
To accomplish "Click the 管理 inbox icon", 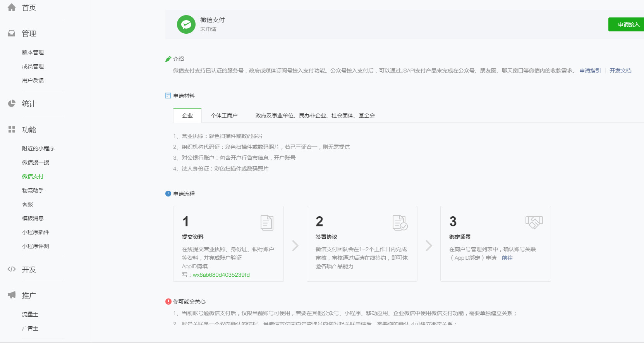I will (12, 33).
